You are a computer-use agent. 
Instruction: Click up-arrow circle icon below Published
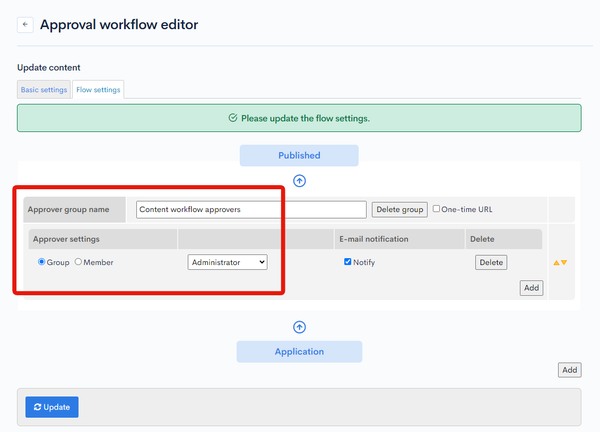pyautogui.click(x=299, y=181)
